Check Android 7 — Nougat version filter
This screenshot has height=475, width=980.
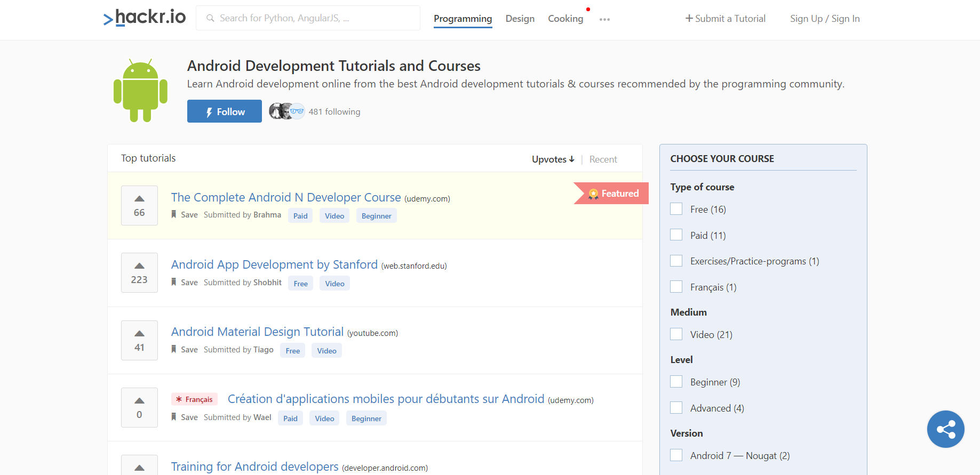[676, 455]
